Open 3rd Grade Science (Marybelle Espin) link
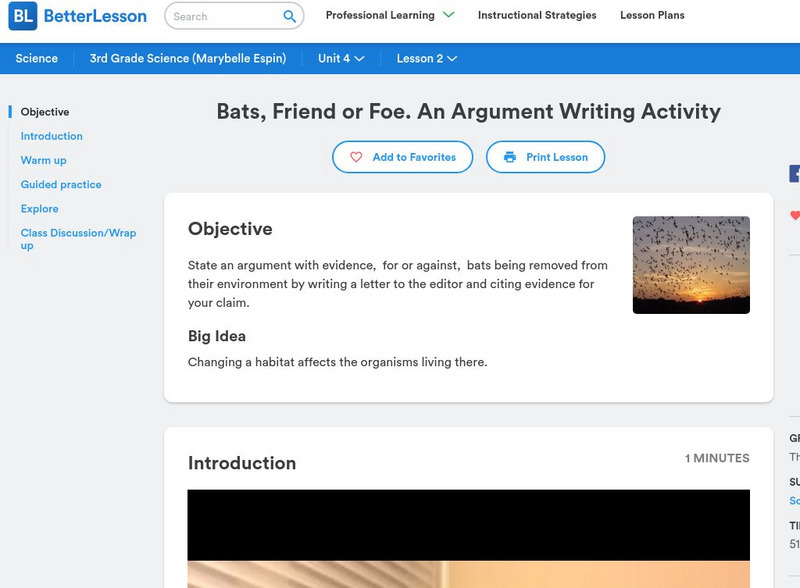Image resolution: width=800 pixels, height=588 pixels. point(188,59)
